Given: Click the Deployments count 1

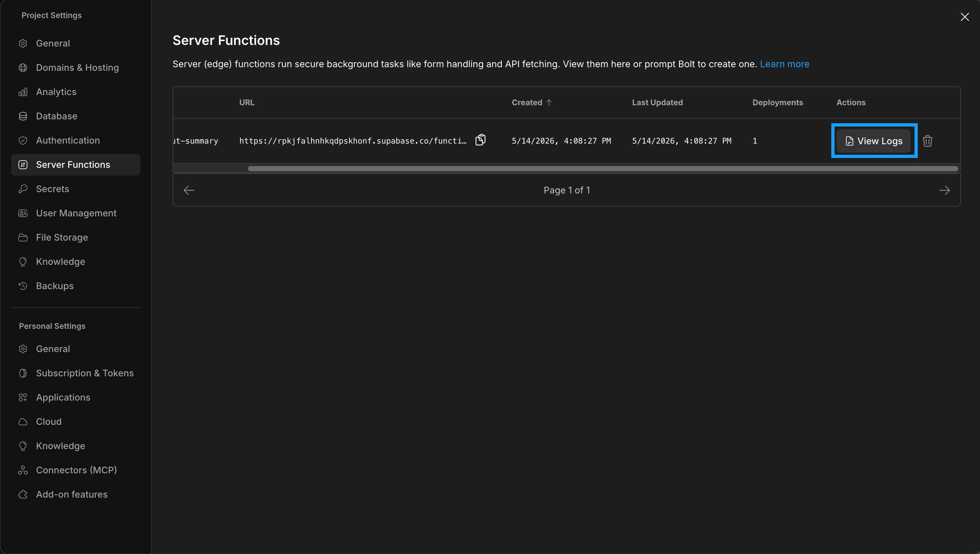Looking at the screenshot, I should tap(755, 141).
